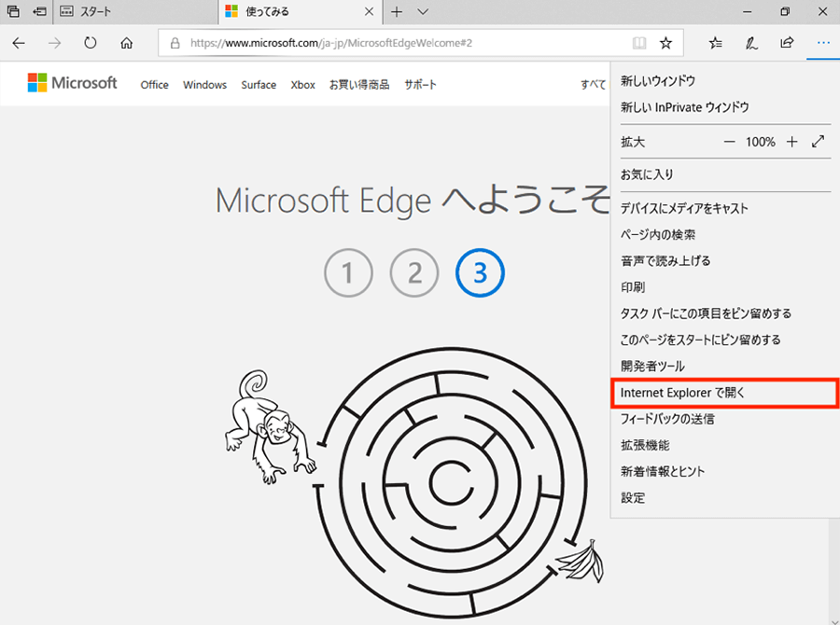
Task: Click the browser Back arrow
Action: pyautogui.click(x=19, y=43)
